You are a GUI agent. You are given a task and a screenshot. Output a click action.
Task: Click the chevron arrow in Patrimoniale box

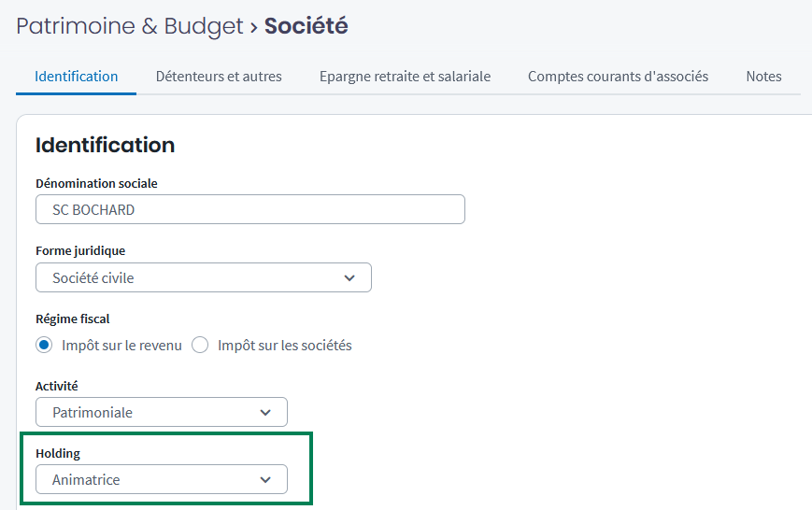pos(265,412)
